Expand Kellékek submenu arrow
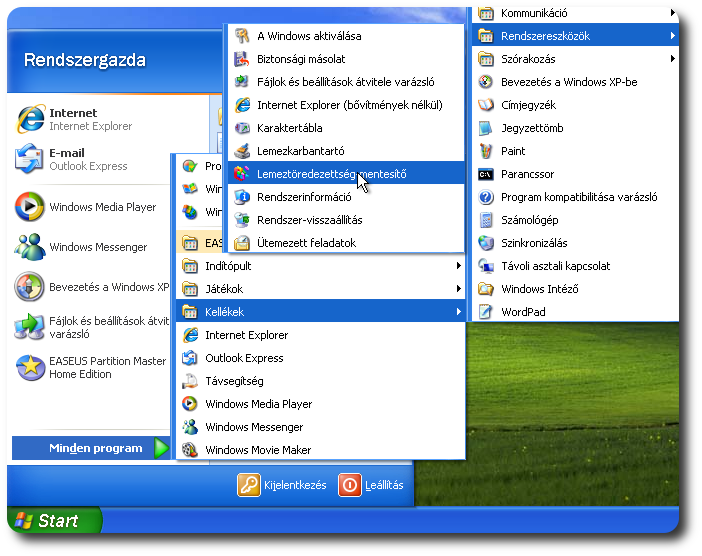Viewport: 702px width, 556px height. pyautogui.click(x=458, y=312)
